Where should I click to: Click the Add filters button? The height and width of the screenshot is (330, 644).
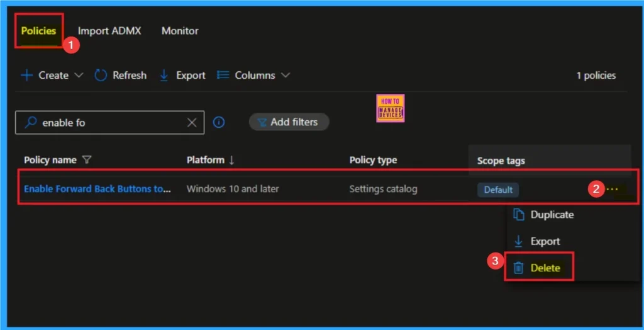289,122
